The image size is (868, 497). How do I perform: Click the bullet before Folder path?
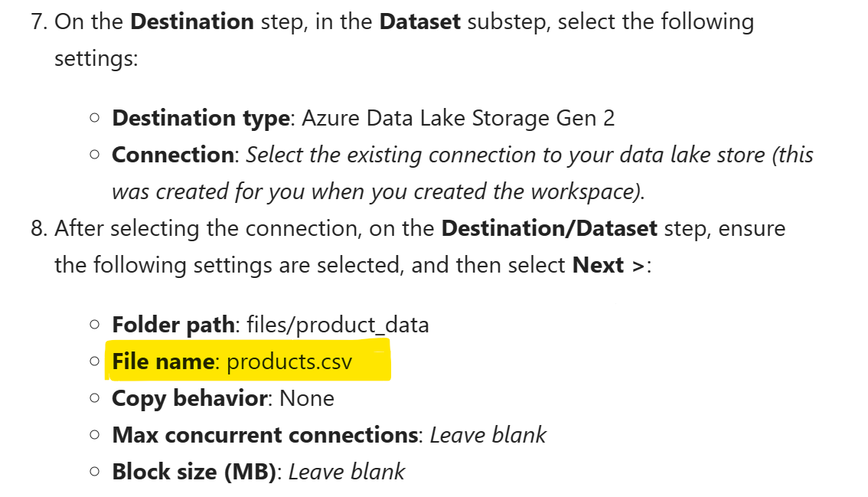pyautogui.click(x=95, y=325)
